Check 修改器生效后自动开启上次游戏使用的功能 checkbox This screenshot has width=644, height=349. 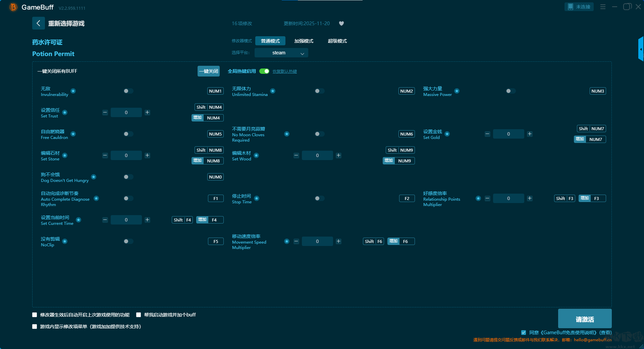click(x=35, y=315)
